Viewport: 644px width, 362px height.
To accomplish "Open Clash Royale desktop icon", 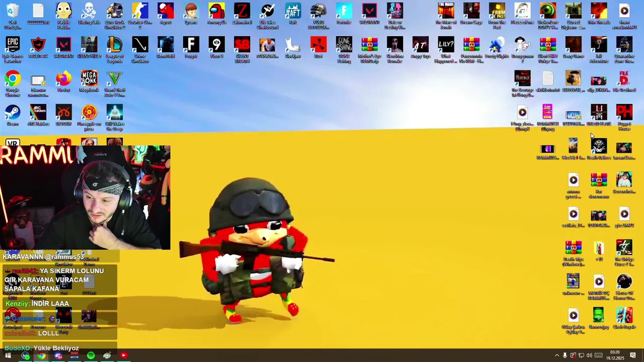I will point(624,318).
